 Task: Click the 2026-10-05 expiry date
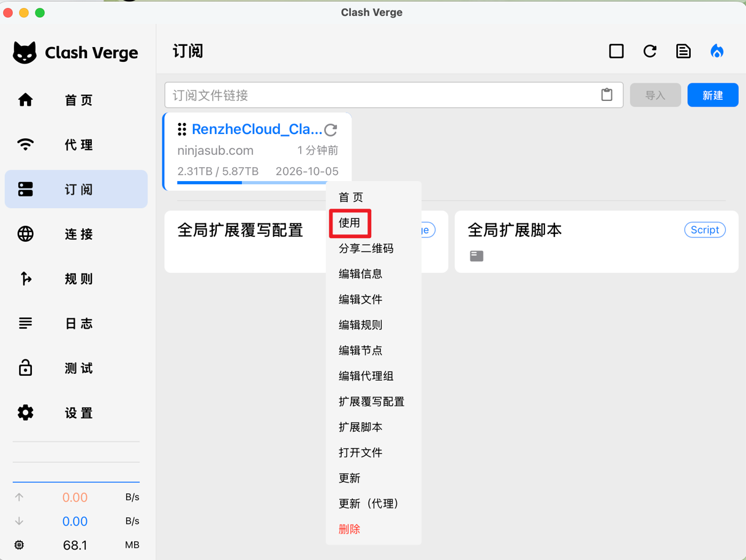pos(307,171)
